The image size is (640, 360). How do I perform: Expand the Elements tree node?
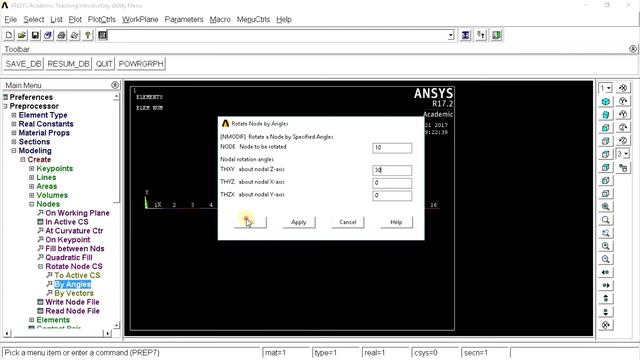31,320
